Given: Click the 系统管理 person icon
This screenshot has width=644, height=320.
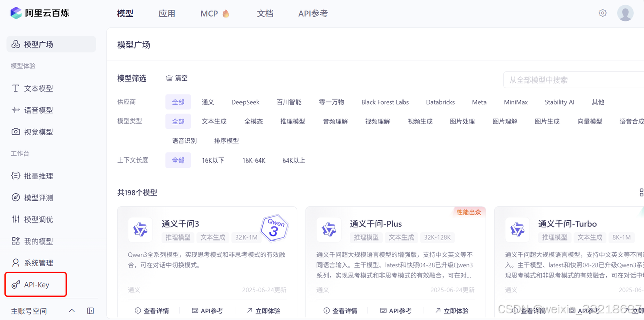Looking at the screenshot, I should pyautogui.click(x=16, y=263).
